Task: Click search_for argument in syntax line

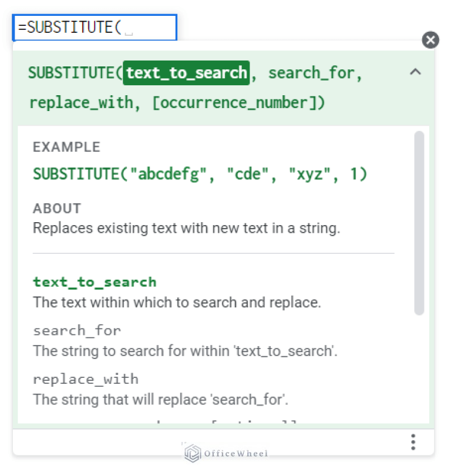Action: point(311,73)
